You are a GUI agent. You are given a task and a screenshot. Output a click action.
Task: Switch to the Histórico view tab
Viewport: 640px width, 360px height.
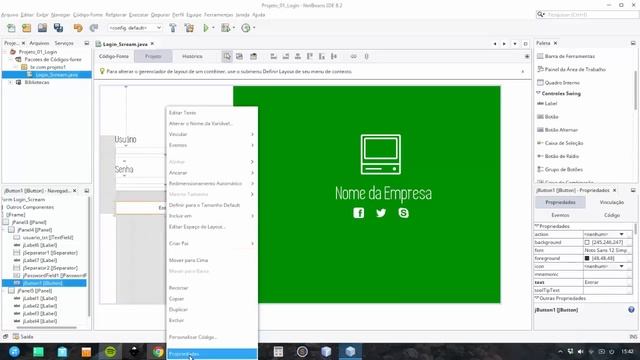(x=192, y=56)
